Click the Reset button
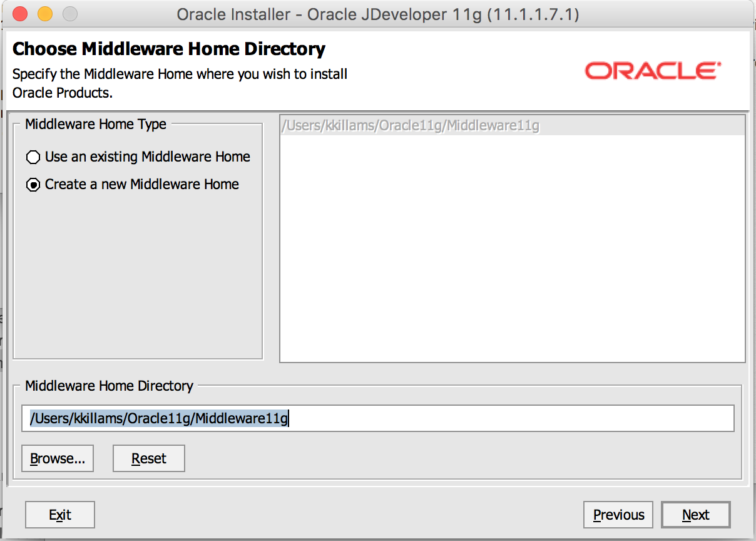 pyautogui.click(x=149, y=458)
